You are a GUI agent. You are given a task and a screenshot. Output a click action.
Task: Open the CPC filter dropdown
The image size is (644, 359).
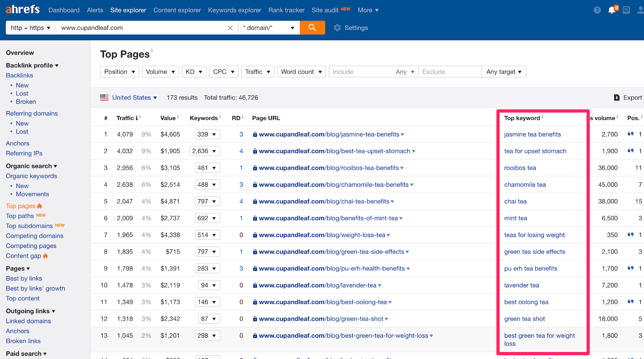click(224, 72)
